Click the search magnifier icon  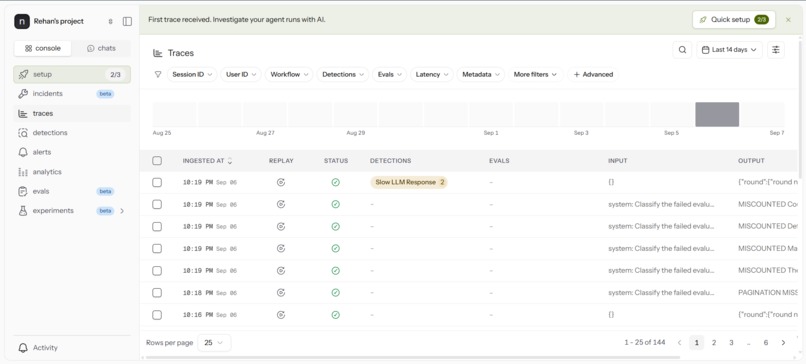tap(682, 50)
